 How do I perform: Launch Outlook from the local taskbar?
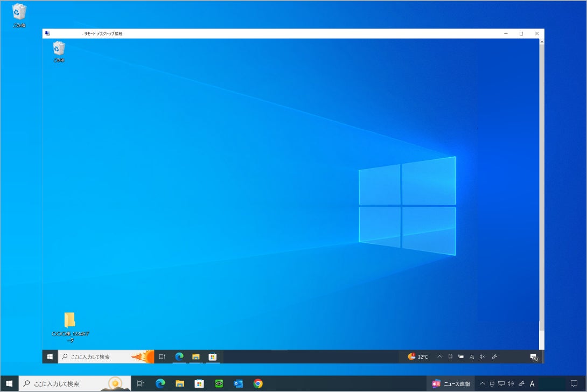239,384
